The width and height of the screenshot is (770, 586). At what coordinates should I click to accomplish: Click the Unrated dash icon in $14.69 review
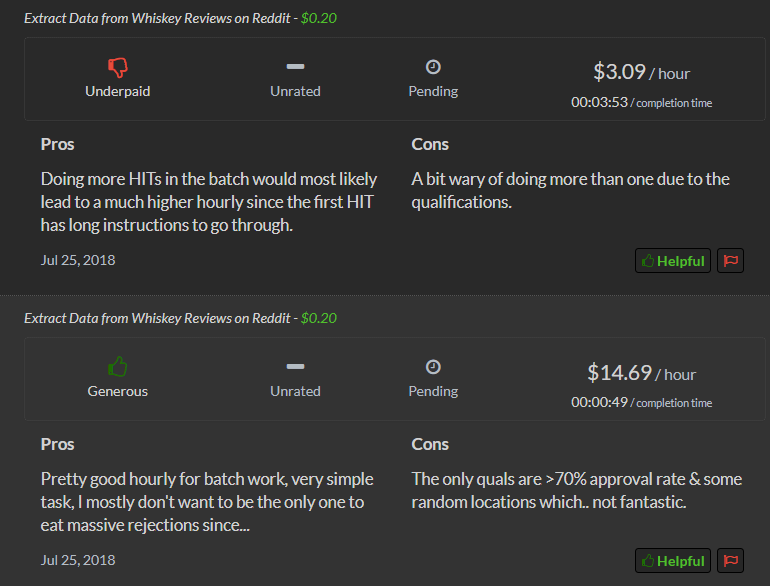point(295,366)
